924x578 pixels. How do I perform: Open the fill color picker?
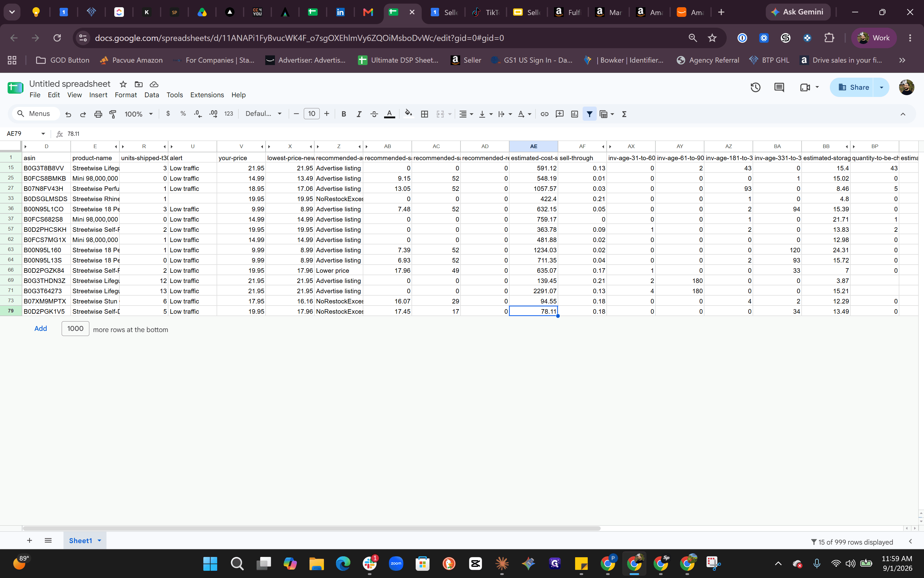(x=408, y=114)
